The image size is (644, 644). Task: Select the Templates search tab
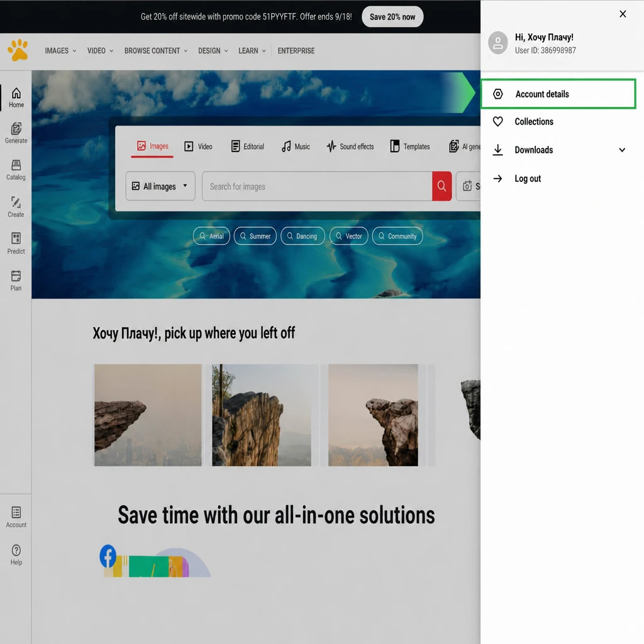[410, 146]
